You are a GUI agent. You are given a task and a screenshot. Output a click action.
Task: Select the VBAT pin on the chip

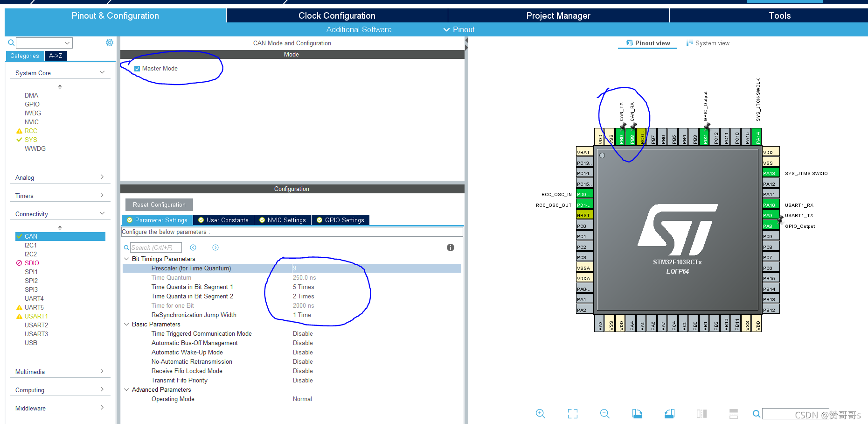pyautogui.click(x=585, y=152)
